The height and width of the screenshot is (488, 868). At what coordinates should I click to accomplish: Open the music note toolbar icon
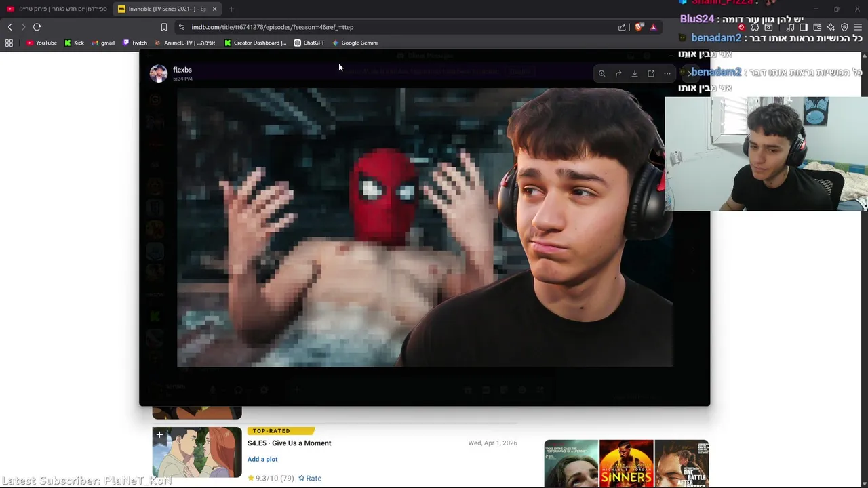790,27
